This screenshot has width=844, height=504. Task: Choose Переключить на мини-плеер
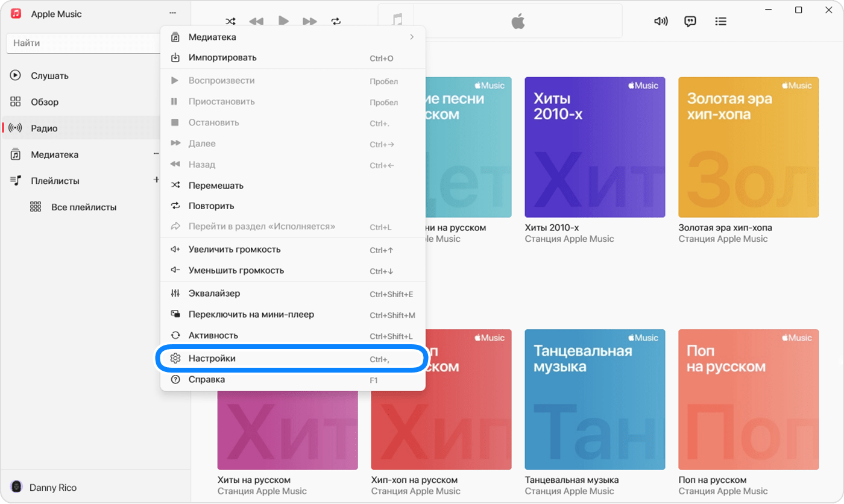[293, 314]
